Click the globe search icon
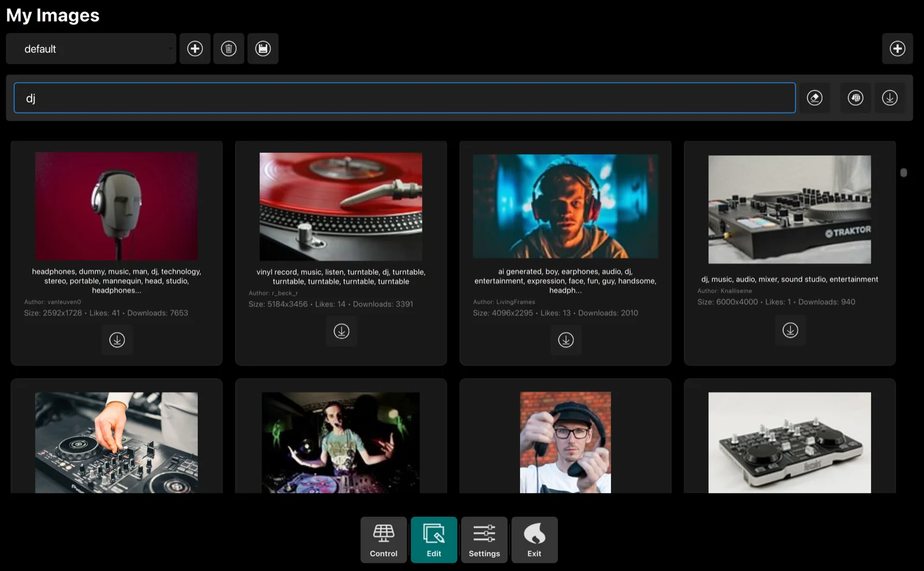The height and width of the screenshot is (571, 924). pyautogui.click(x=856, y=98)
